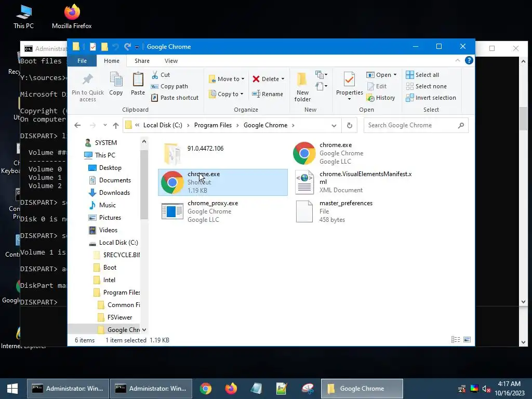Screen dimensions: 532x399
Task: Open file History
Action: coord(381,98)
